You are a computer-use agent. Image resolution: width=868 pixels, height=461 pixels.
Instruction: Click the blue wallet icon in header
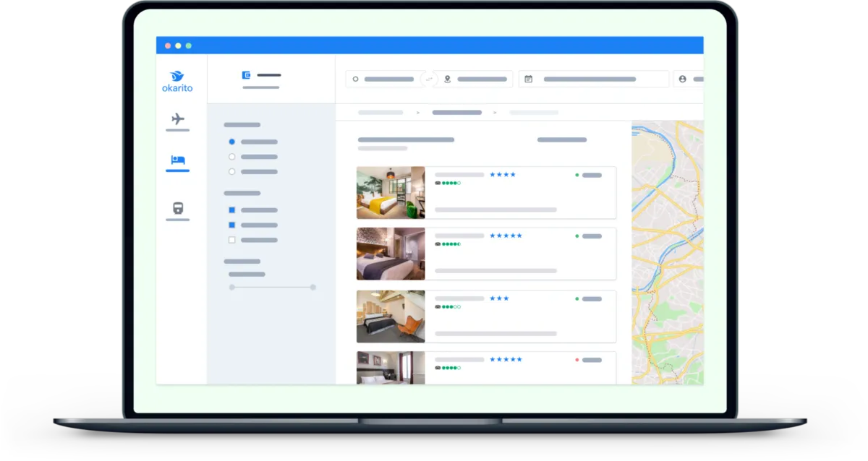tap(247, 75)
